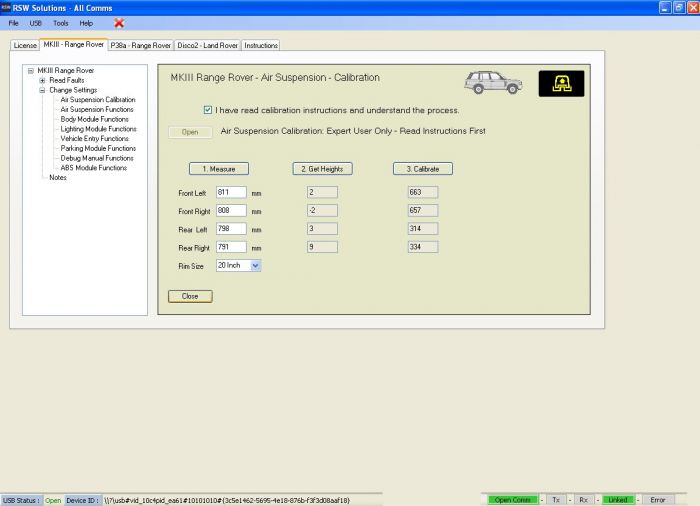Click the Tx status indicator
The image size is (700, 506).
coord(556,500)
